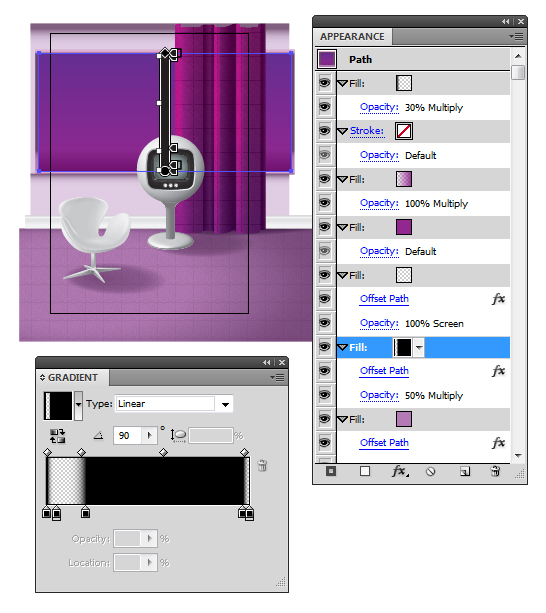Collapse Appearance panel with double-arrow icon
Viewport: 546px width, 613px height.
click(506, 22)
